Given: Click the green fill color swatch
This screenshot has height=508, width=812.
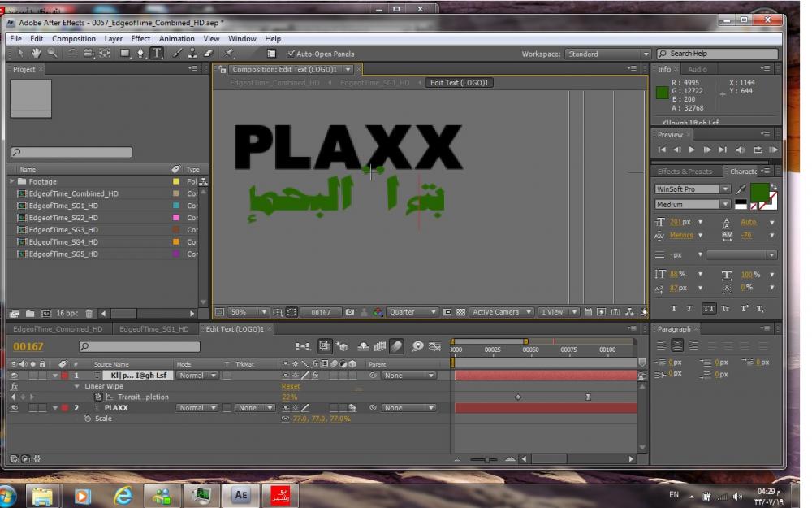Looking at the screenshot, I should [x=759, y=193].
